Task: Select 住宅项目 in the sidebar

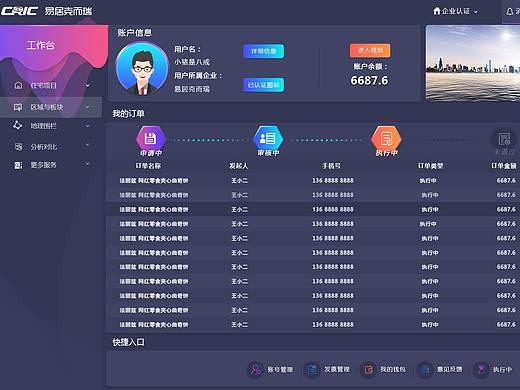Action: click(44, 85)
